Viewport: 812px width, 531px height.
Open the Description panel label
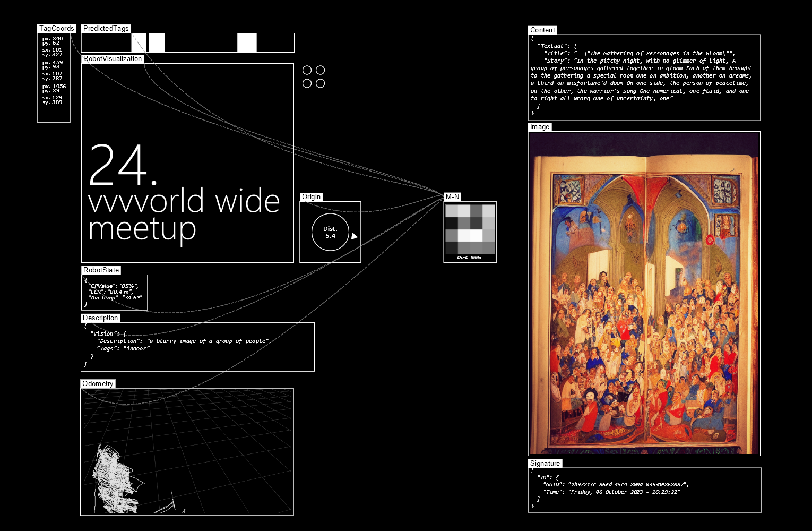(x=100, y=318)
